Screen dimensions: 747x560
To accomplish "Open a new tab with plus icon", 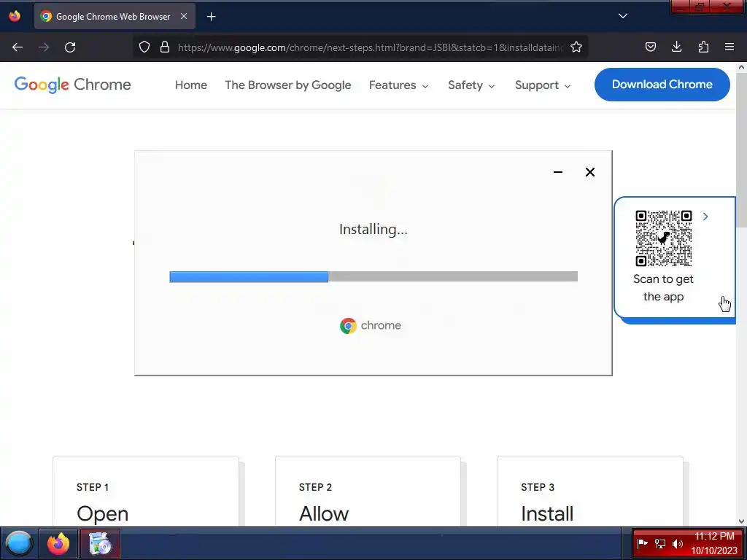I will (211, 17).
